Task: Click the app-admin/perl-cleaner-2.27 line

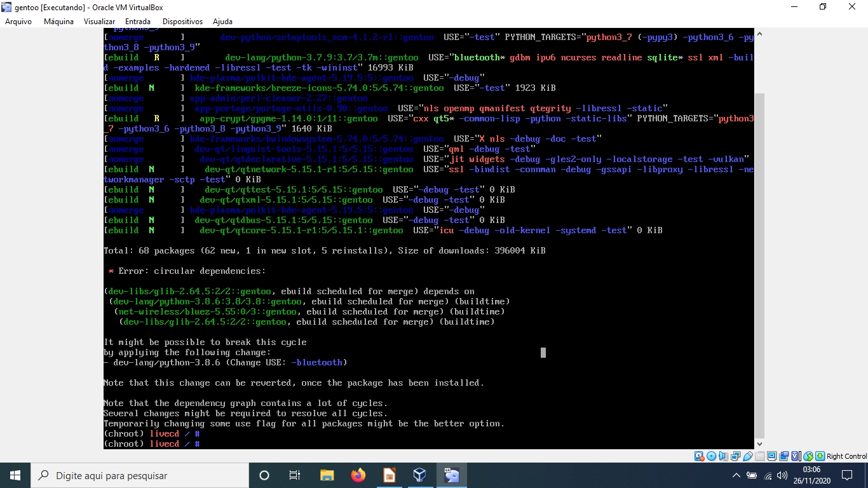Action: pos(236,98)
